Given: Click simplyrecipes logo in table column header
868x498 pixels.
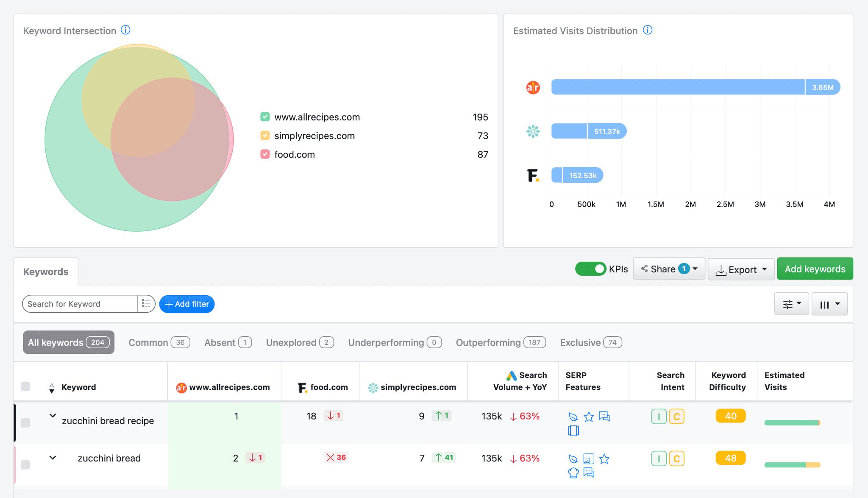Looking at the screenshot, I should point(373,387).
